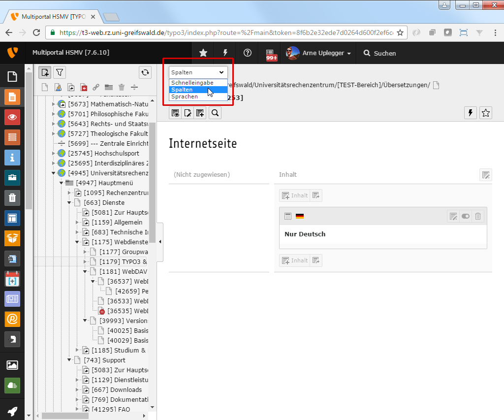The width and height of the screenshot is (504, 420).
Task: Expand the [5673] Mathematisch-Naturwissenschaftliche node
Action: [54, 104]
